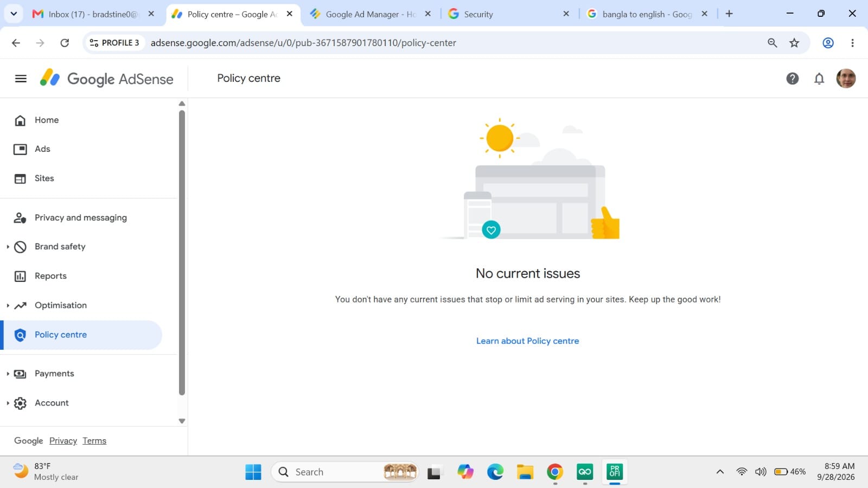Open the Windows Start menu

pyautogui.click(x=253, y=472)
